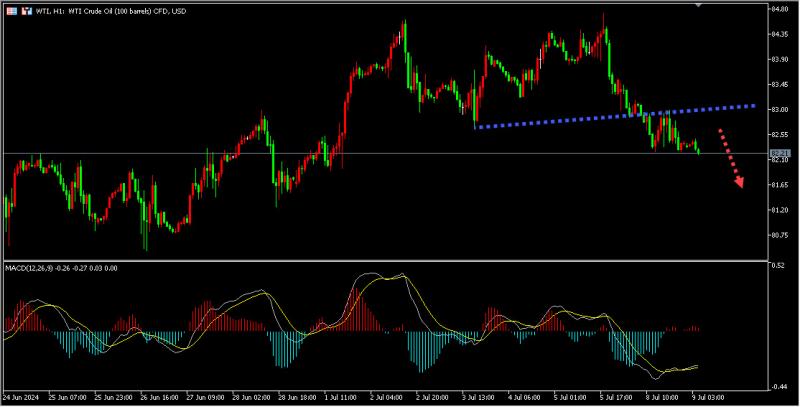Click the 83.00 price axis label
The height and width of the screenshot is (407, 800).
coord(779,109)
